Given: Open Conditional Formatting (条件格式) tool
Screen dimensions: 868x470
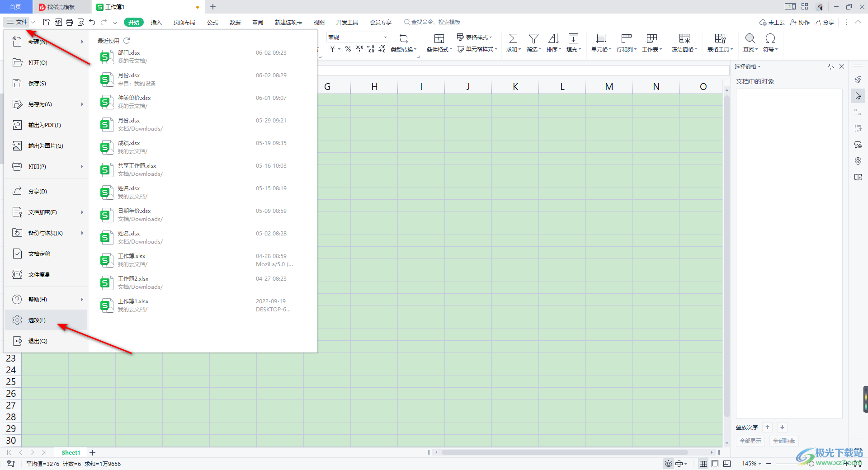Looking at the screenshot, I should pyautogui.click(x=439, y=43).
